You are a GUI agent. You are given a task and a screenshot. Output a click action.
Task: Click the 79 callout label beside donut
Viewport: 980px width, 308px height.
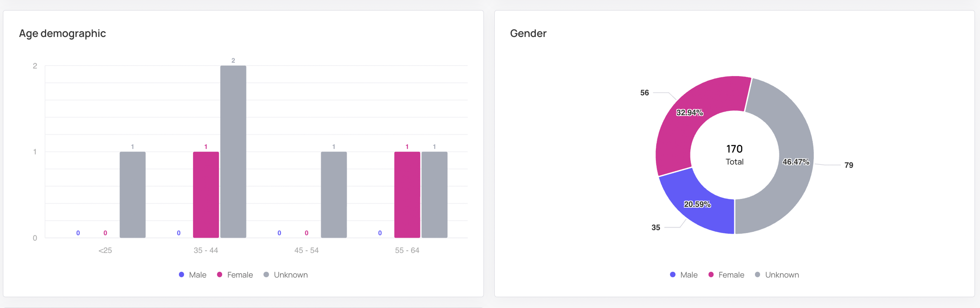[849, 165]
